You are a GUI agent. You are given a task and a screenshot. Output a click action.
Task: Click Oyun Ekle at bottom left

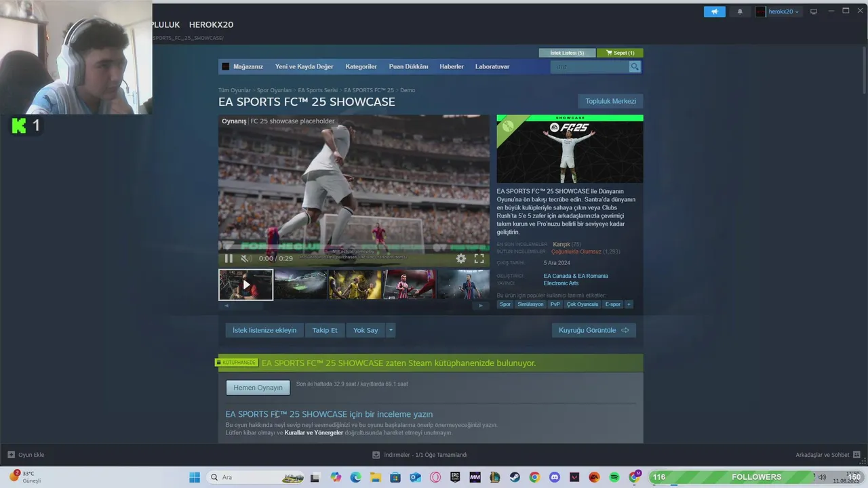coord(26,455)
